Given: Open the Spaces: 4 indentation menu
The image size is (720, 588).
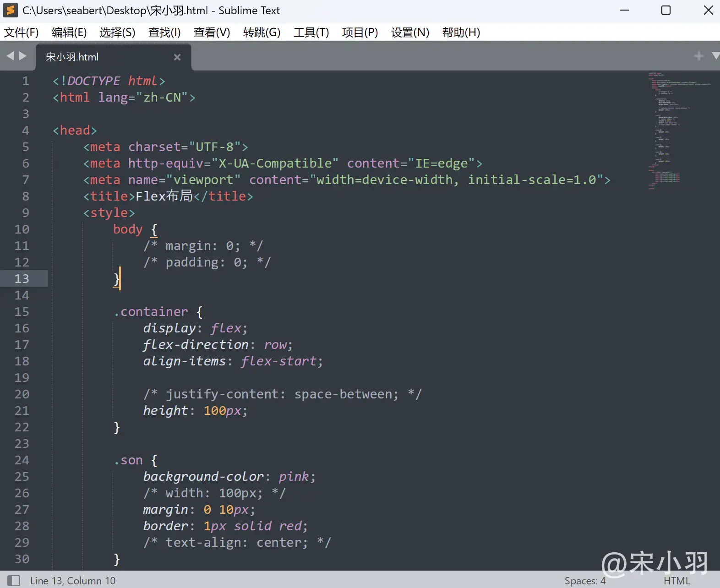Looking at the screenshot, I should coord(585,581).
